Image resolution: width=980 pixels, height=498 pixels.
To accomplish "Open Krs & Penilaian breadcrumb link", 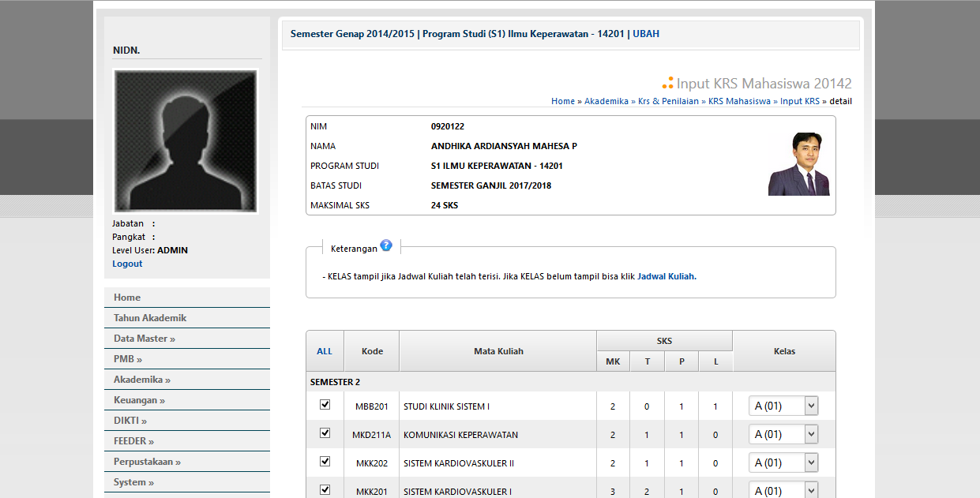I will pos(668,101).
